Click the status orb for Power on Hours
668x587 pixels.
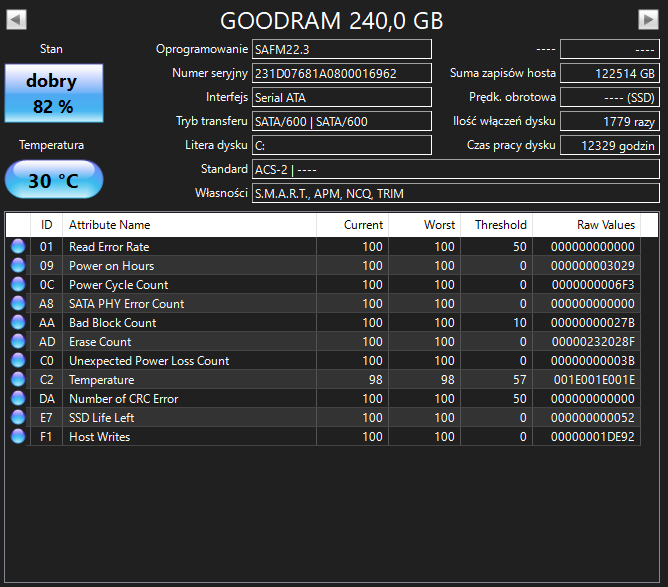click(18, 265)
